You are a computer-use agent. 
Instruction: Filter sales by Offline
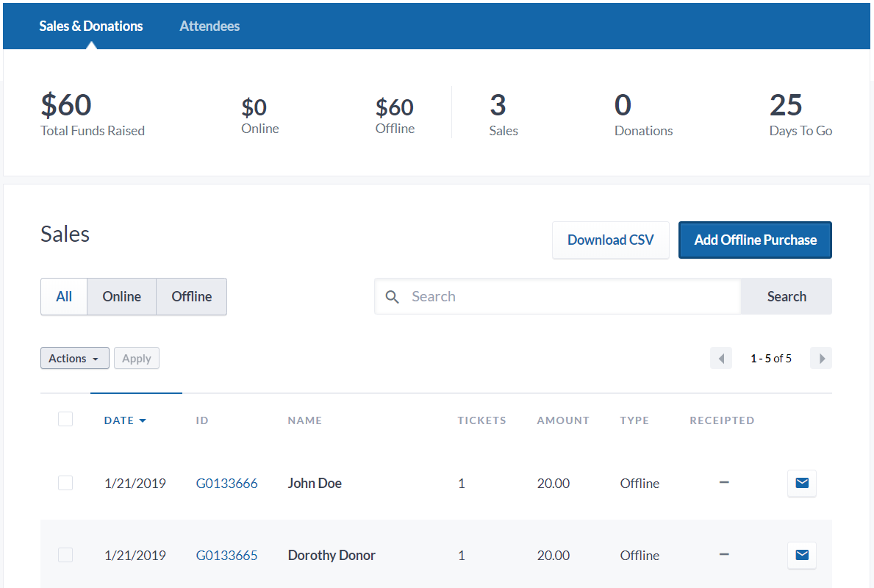pos(191,297)
